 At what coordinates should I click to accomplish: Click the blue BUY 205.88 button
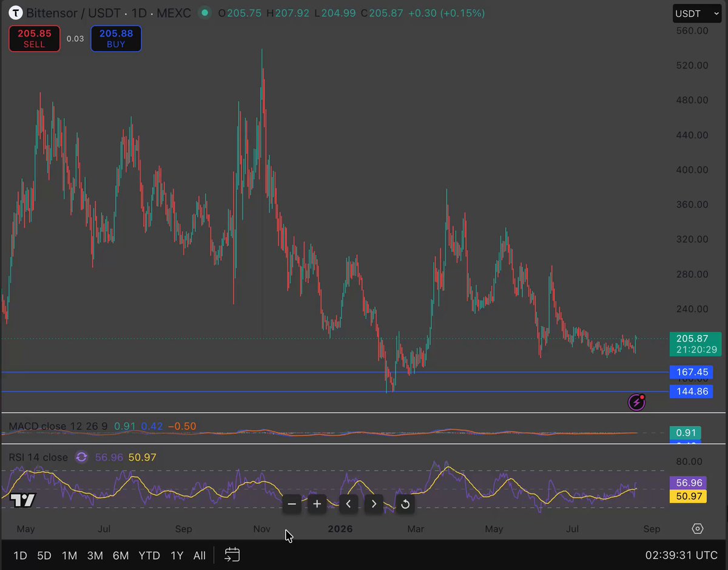116,39
